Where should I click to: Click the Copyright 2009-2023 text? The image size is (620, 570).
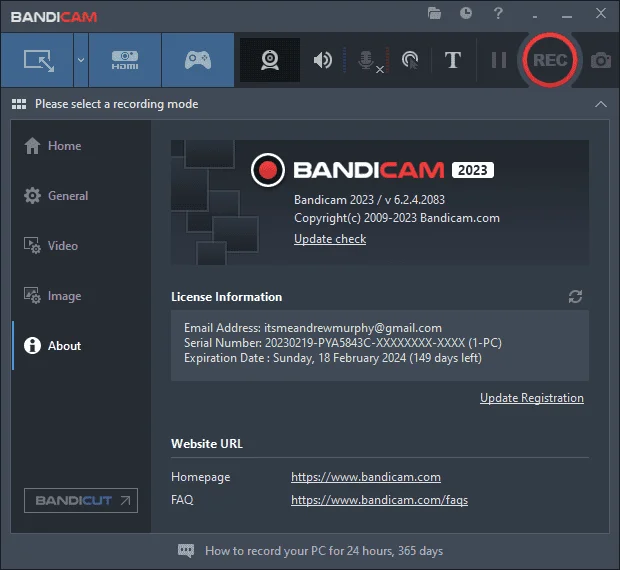(397, 218)
